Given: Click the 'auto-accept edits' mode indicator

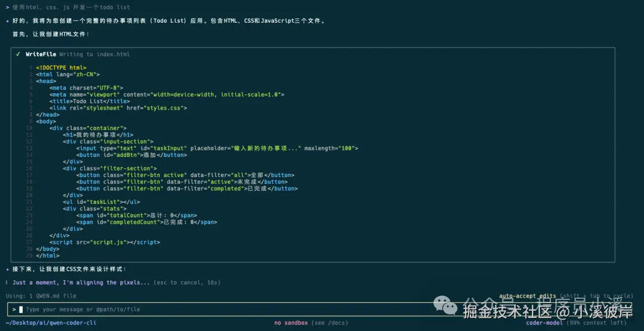Looking at the screenshot, I should (x=527, y=296).
